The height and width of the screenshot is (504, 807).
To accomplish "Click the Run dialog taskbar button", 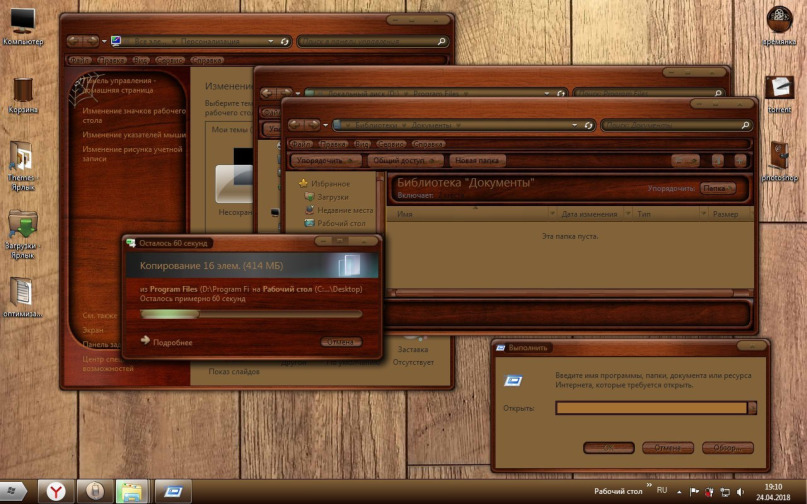I will (173, 491).
